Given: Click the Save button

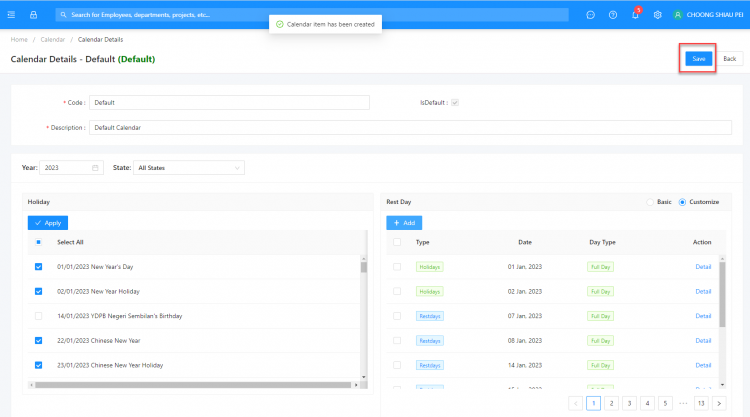Looking at the screenshot, I should (698, 59).
